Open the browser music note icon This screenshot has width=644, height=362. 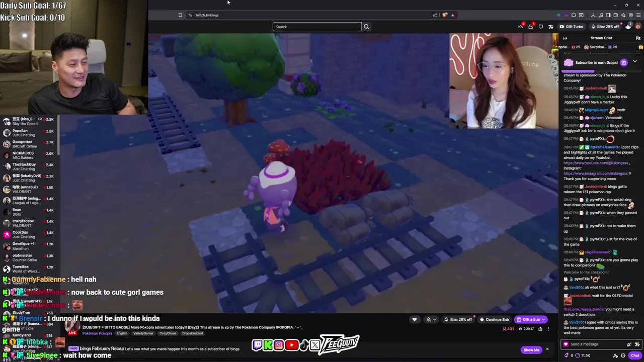point(601,15)
